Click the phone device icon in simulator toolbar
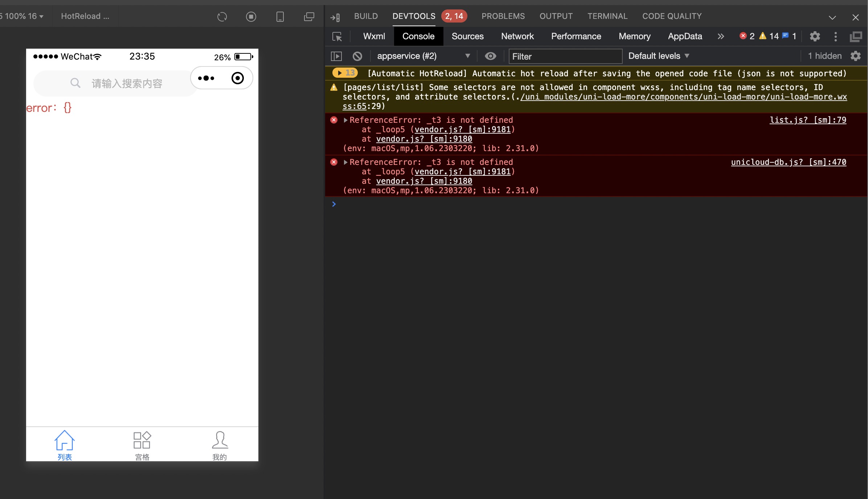The width and height of the screenshot is (868, 499). tap(280, 17)
